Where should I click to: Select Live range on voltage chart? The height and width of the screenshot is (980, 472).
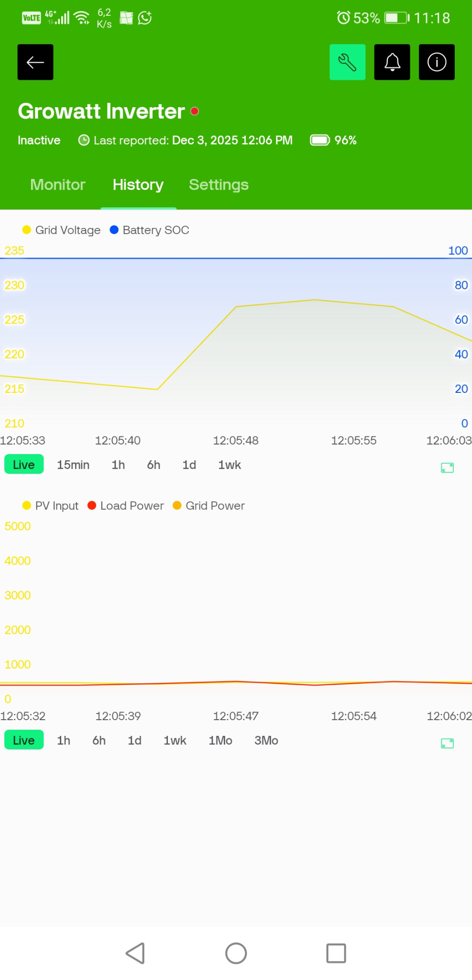(24, 465)
